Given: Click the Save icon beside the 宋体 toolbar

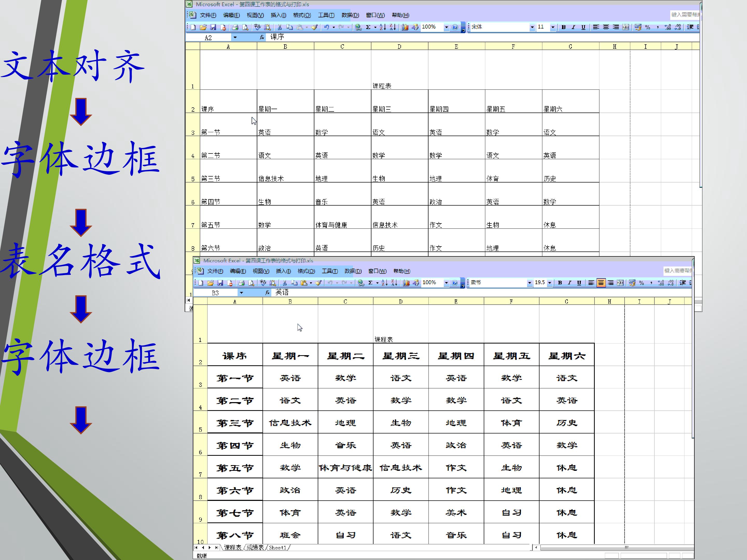Looking at the screenshot, I should coord(213,27).
